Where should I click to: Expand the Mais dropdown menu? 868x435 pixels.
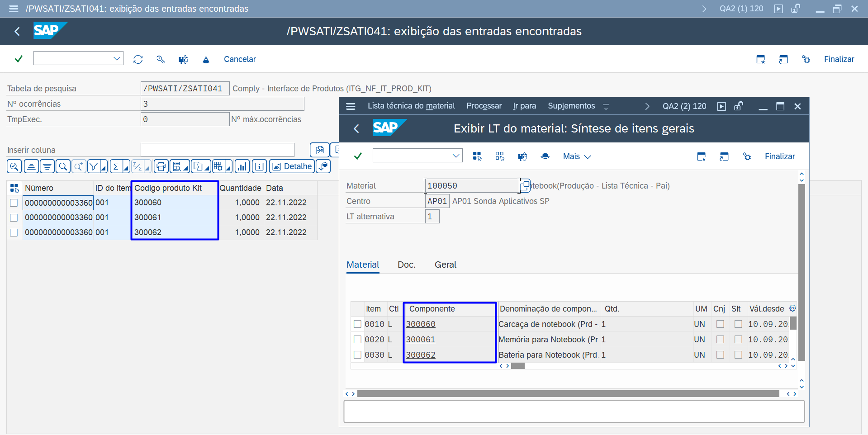[577, 156]
